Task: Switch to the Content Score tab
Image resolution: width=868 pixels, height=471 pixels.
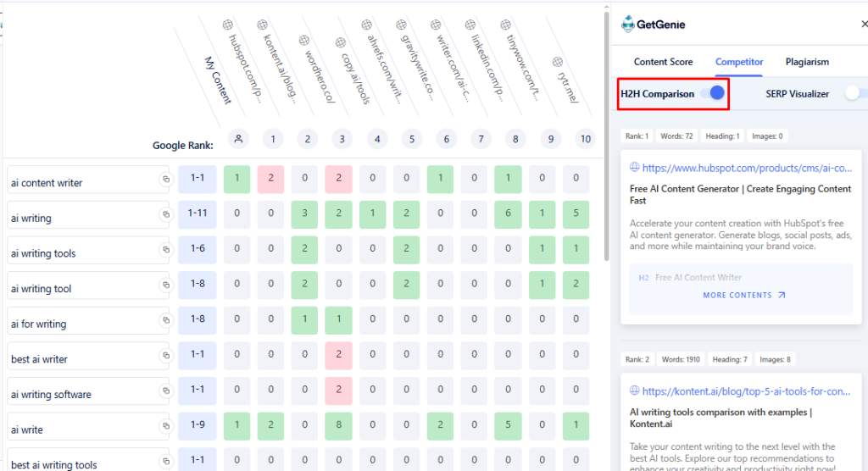Action: tap(663, 62)
